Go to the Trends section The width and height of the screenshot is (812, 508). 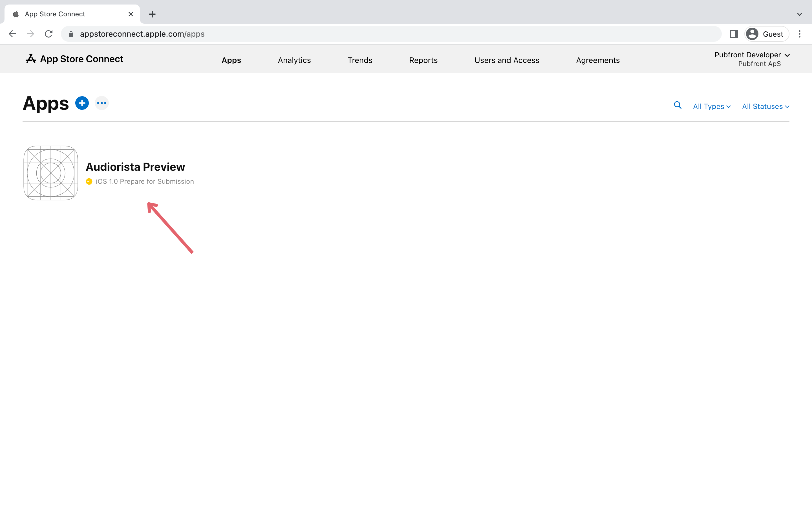pos(360,60)
